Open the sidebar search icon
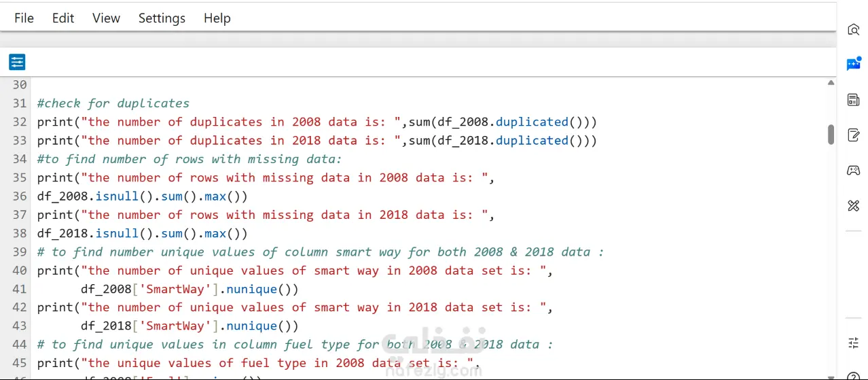This screenshot has width=868, height=380. 854,30
